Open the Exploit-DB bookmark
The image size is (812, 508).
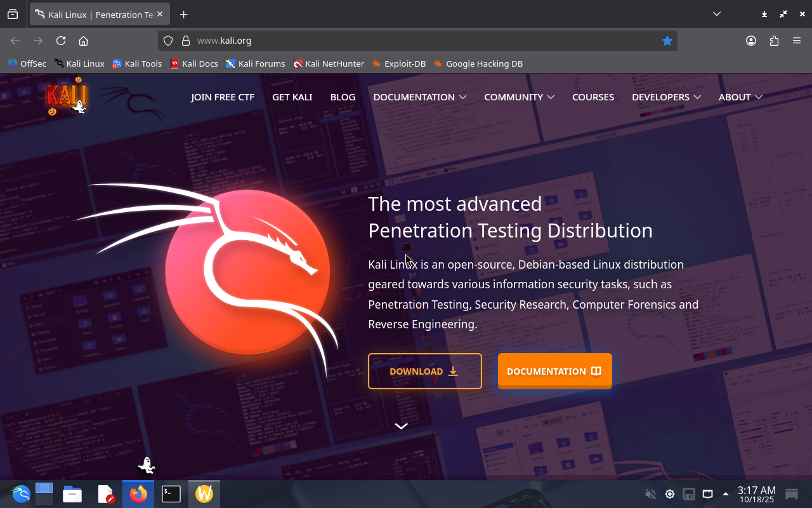(x=398, y=63)
